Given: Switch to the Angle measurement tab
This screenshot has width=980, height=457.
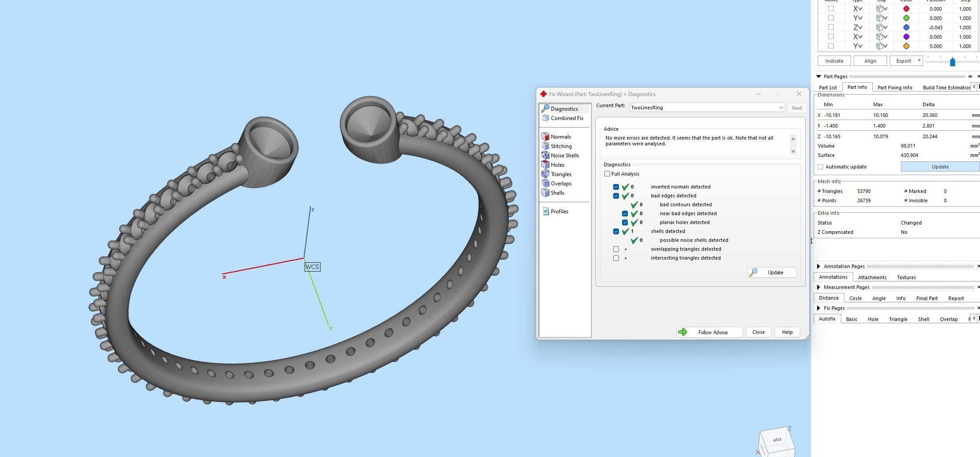Looking at the screenshot, I should (879, 298).
